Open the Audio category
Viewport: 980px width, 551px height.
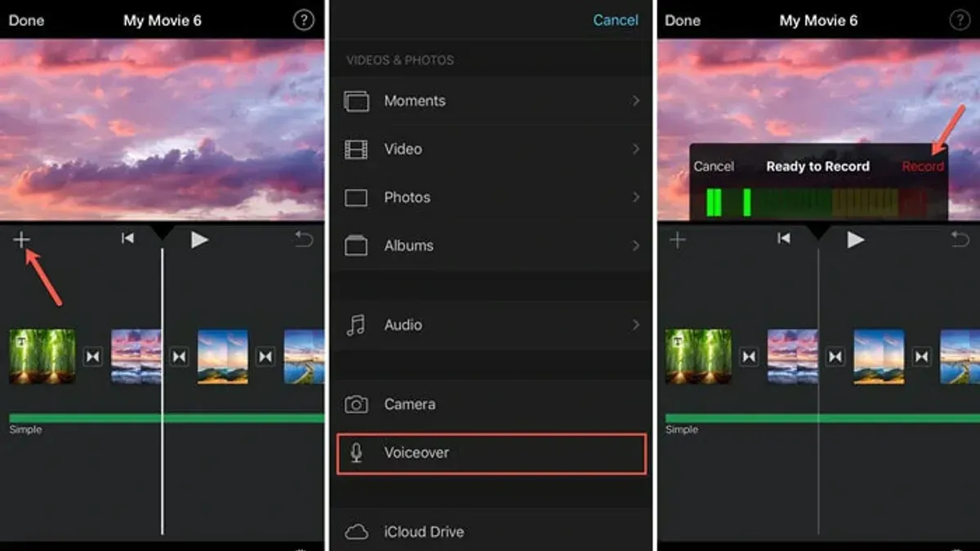[x=490, y=325]
